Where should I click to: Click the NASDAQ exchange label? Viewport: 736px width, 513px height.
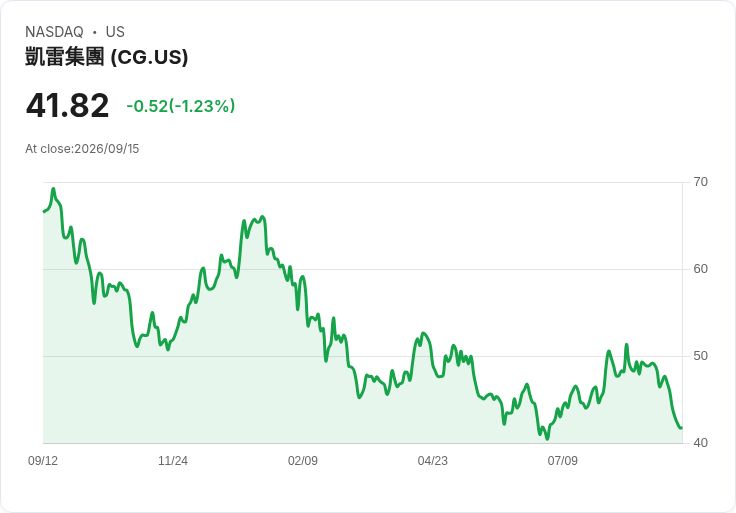click(x=54, y=32)
